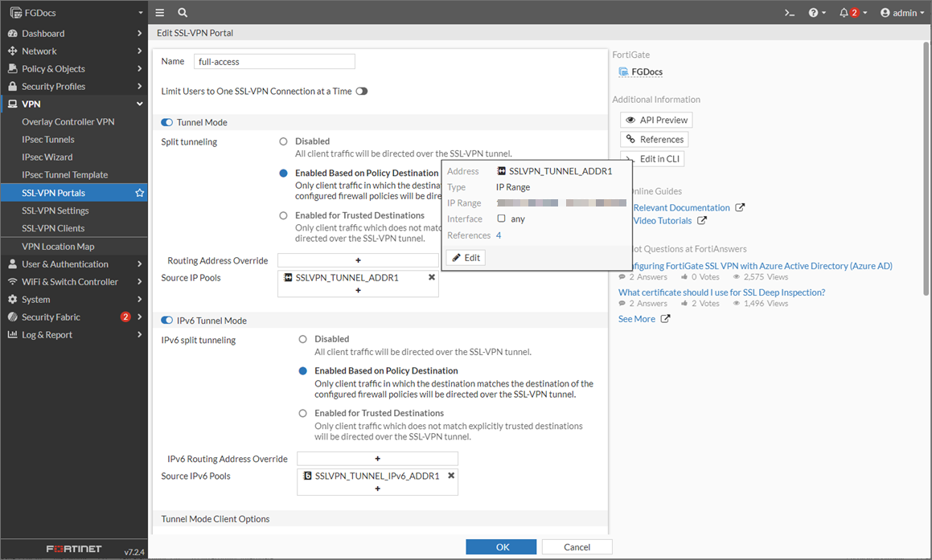Click the hamburger menu icon
The image size is (932, 560).
point(159,13)
